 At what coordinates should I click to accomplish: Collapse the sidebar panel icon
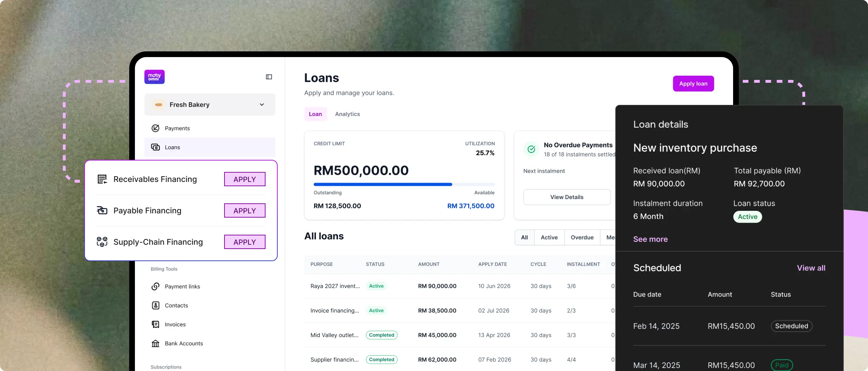[269, 77]
